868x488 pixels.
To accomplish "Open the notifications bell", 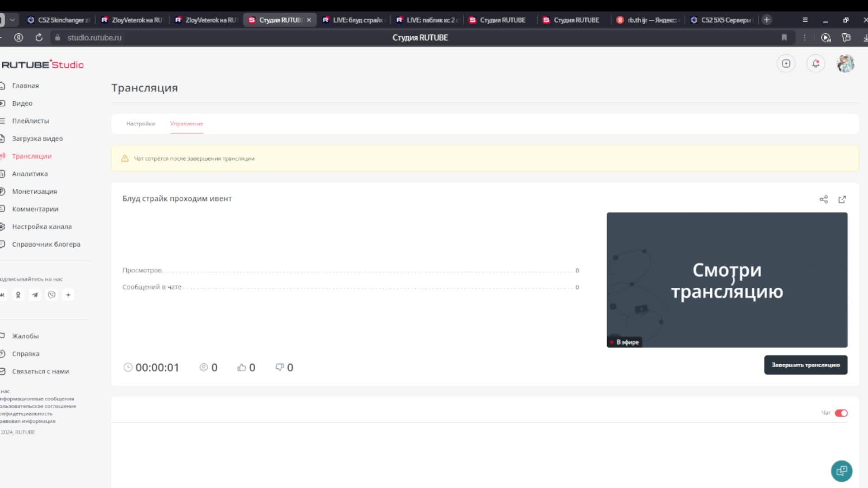I will click(x=816, y=64).
